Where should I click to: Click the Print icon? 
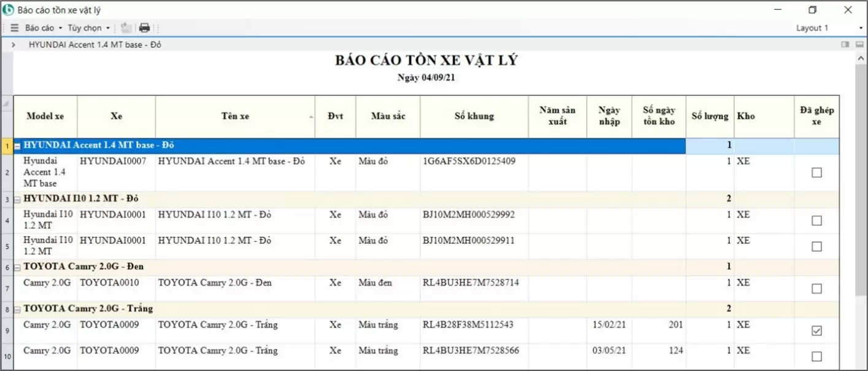point(144,28)
